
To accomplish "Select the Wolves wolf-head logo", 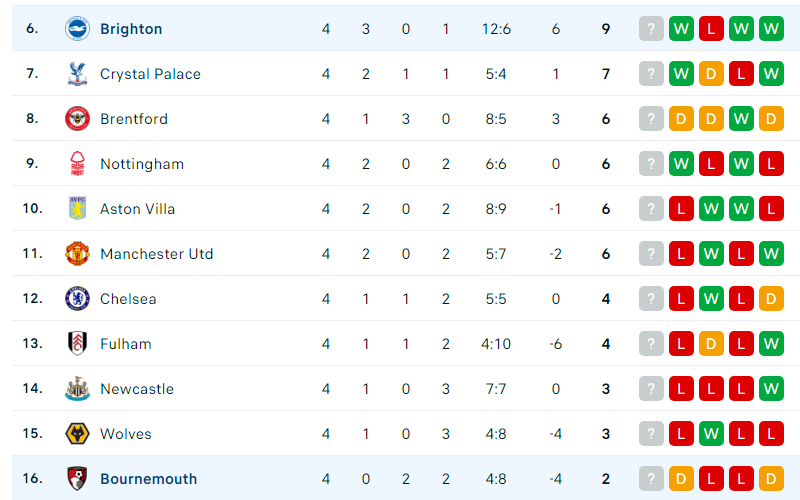I will pyautogui.click(x=78, y=434).
